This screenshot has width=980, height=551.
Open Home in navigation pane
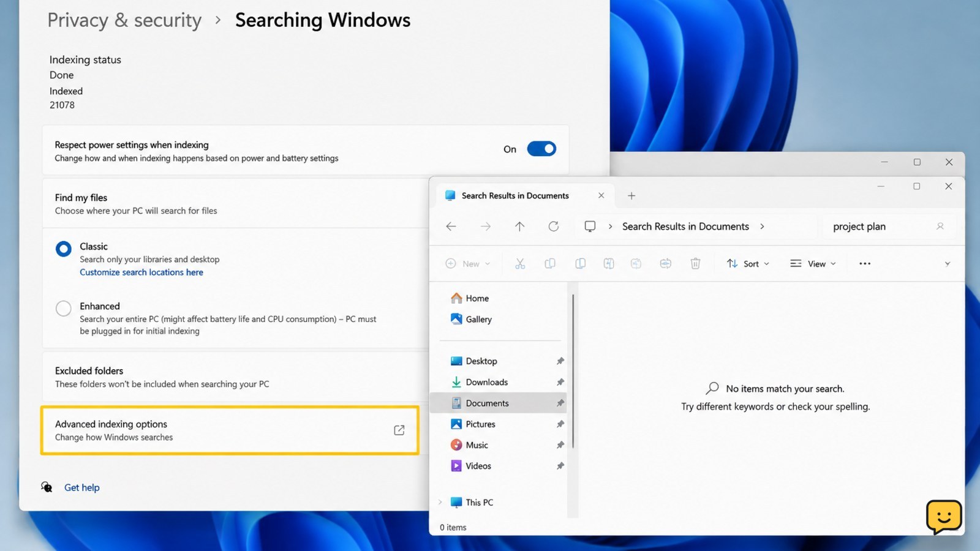click(477, 298)
